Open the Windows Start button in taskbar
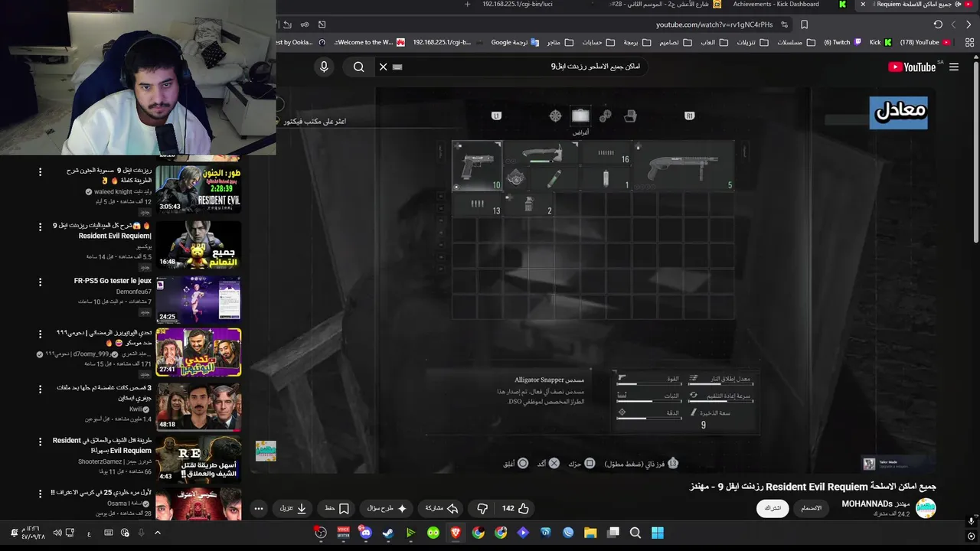The height and width of the screenshot is (551, 980). 658,533
